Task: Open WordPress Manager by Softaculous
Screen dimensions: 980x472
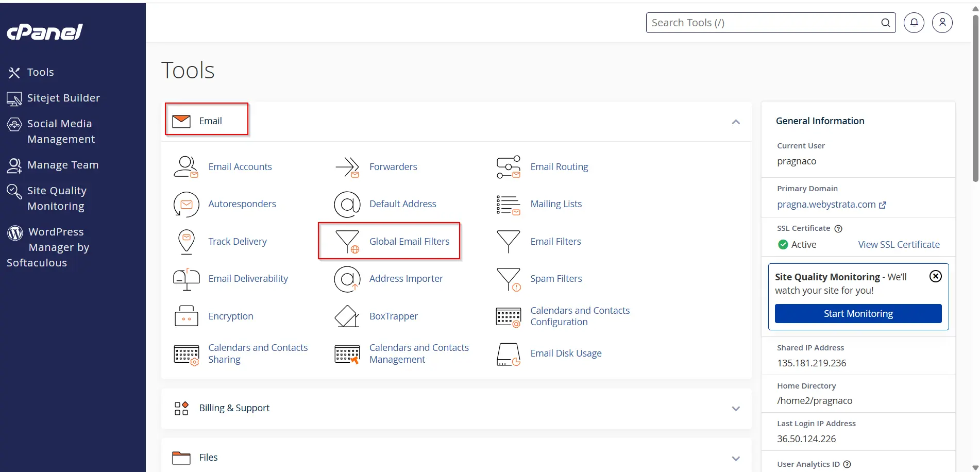Action: click(x=47, y=247)
